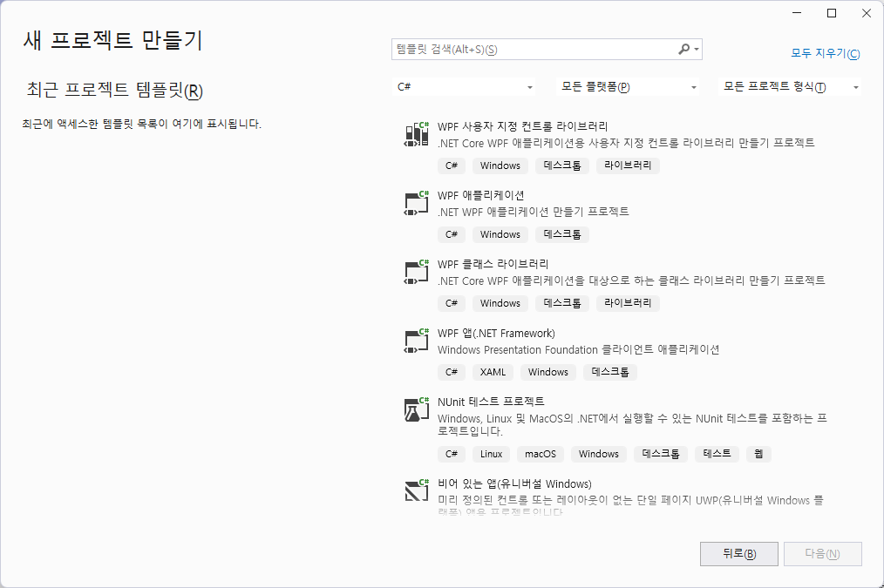Click 데스크톱 tag under WPF 애플리케이션

[562, 234]
